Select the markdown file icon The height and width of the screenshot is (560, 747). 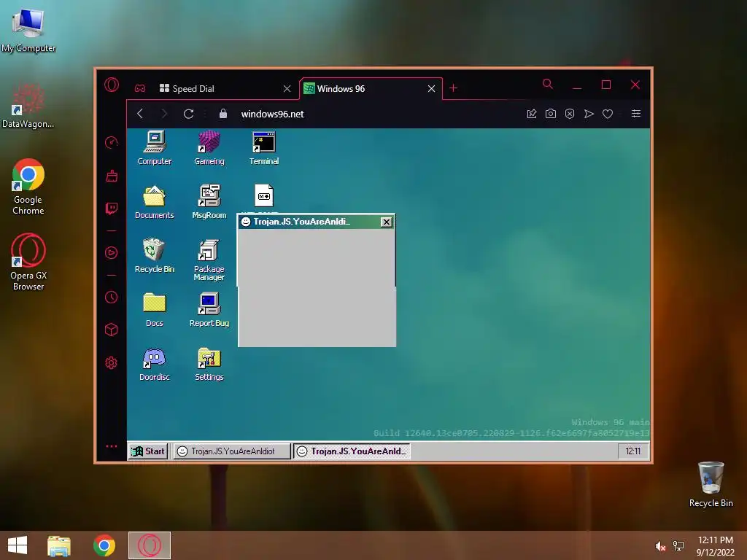click(264, 195)
